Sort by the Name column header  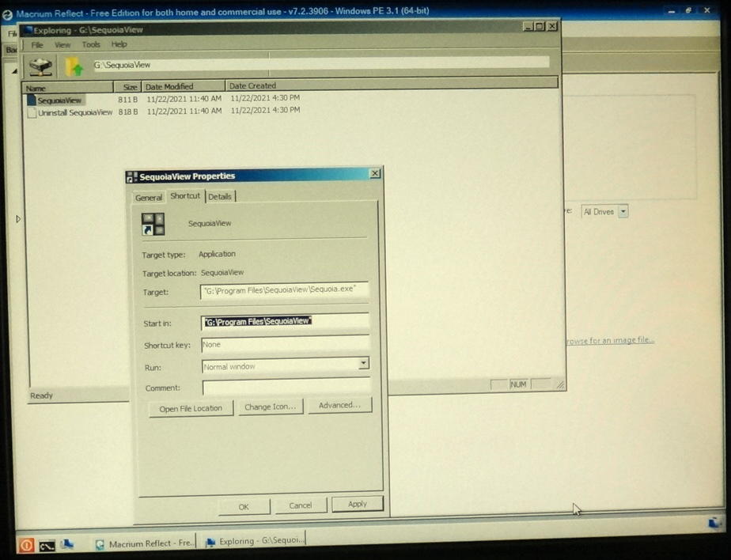coord(67,88)
